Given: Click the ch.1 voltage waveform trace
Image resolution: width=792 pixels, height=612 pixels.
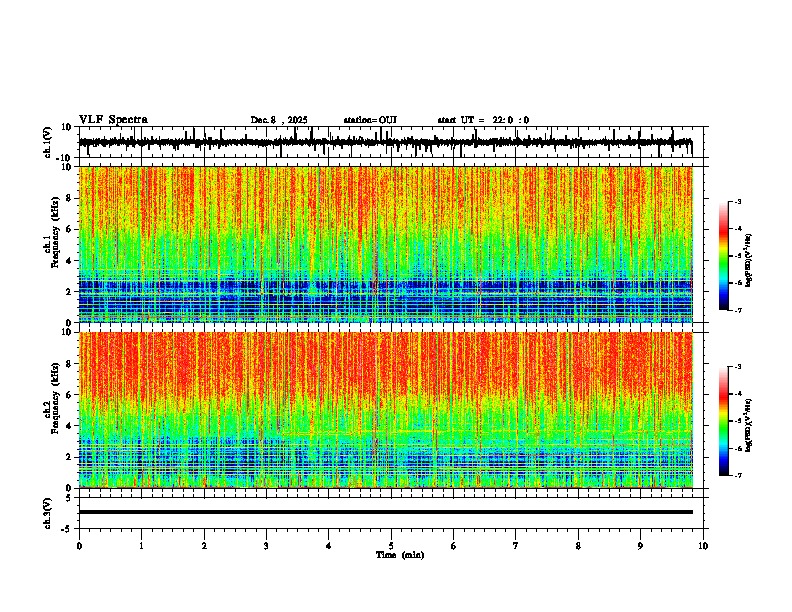Looking at the screenshot, I should 385,142.
